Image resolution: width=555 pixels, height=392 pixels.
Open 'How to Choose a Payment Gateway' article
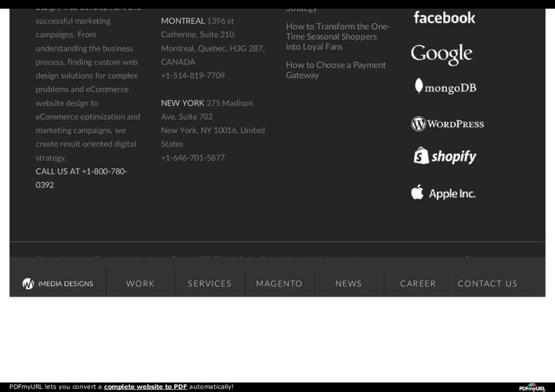point(336,70)
